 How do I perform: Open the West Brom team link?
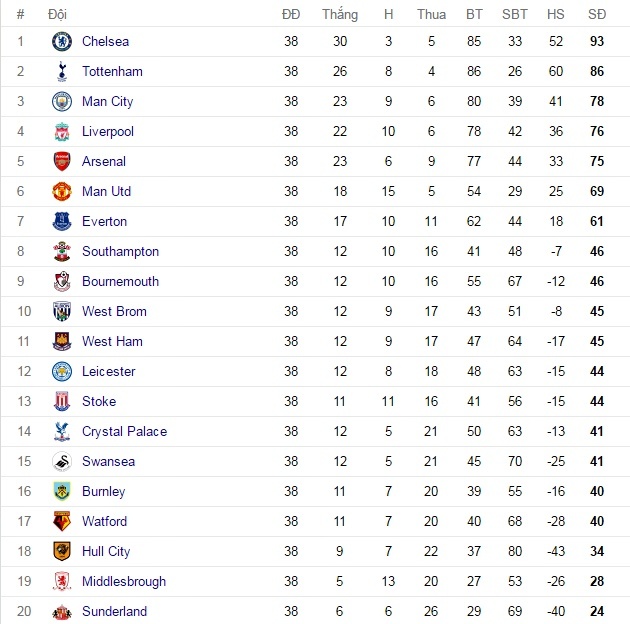click(114, 311)
